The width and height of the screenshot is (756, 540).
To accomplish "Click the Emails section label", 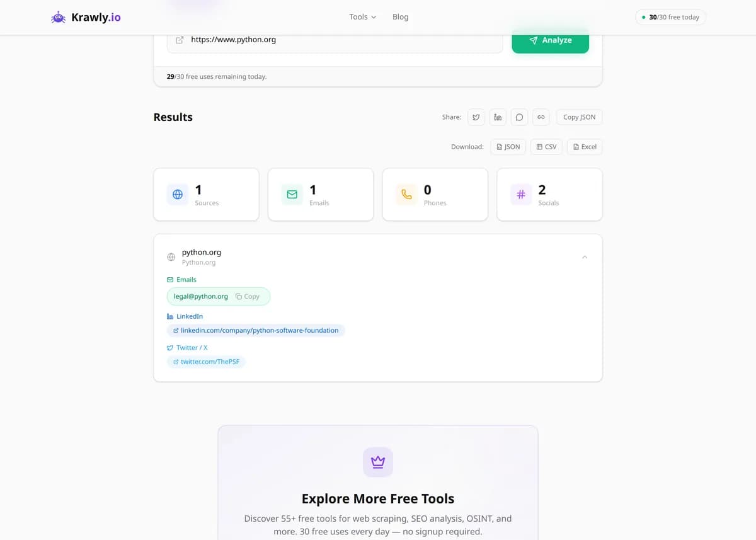I will [x=181, y=280].
